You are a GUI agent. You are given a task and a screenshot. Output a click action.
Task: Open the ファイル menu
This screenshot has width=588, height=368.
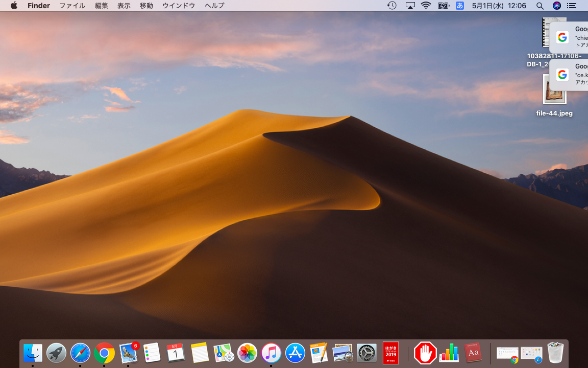click(72, 6)
